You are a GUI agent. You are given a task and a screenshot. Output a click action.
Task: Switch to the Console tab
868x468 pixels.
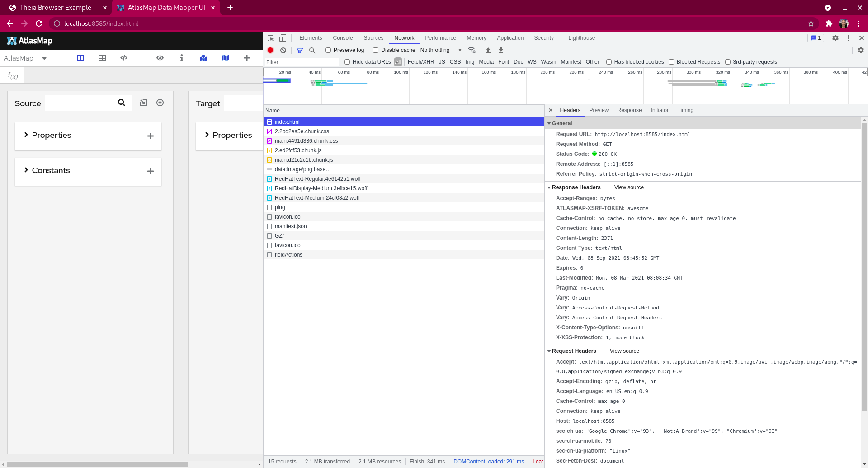[342, 38]
